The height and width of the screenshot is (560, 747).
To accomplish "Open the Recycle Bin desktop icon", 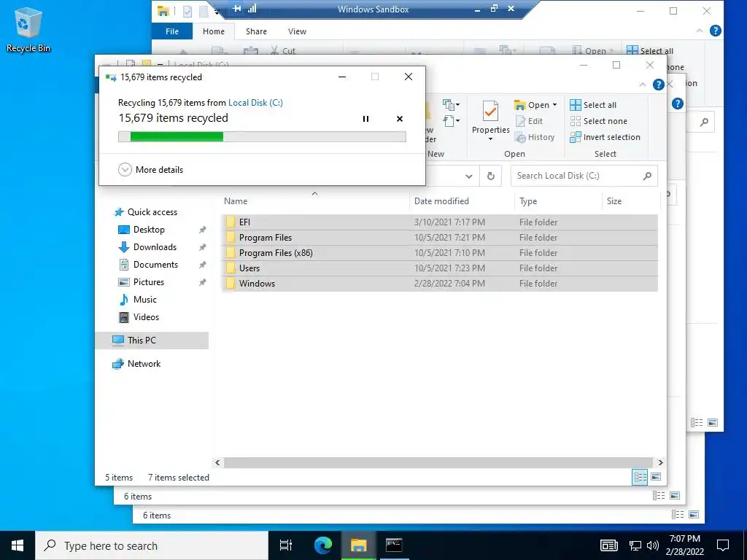I will [28, 29].
